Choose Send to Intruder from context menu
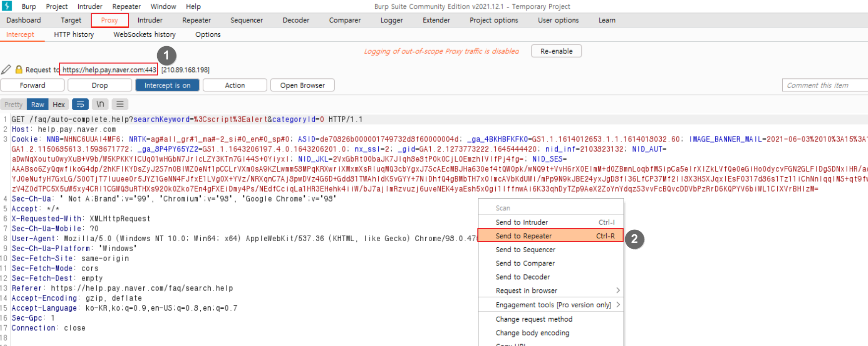This screenshot has width=868, height=346. [x=551, y=222]
